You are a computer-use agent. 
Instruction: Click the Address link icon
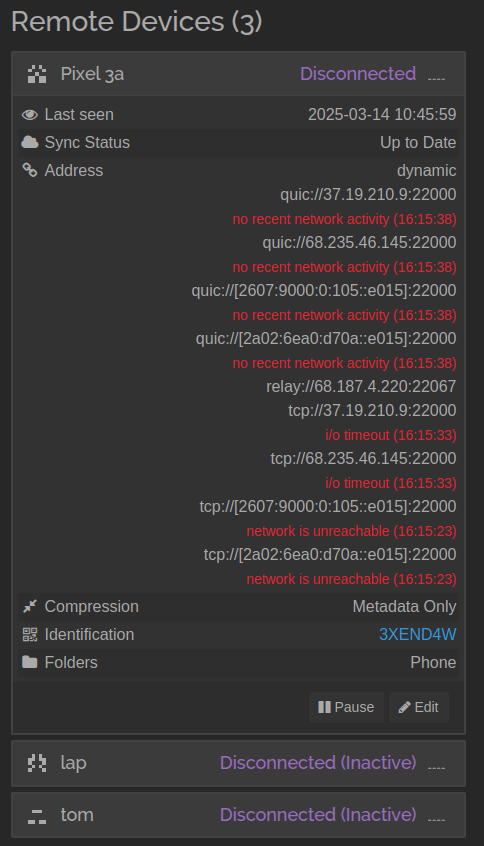30,170
